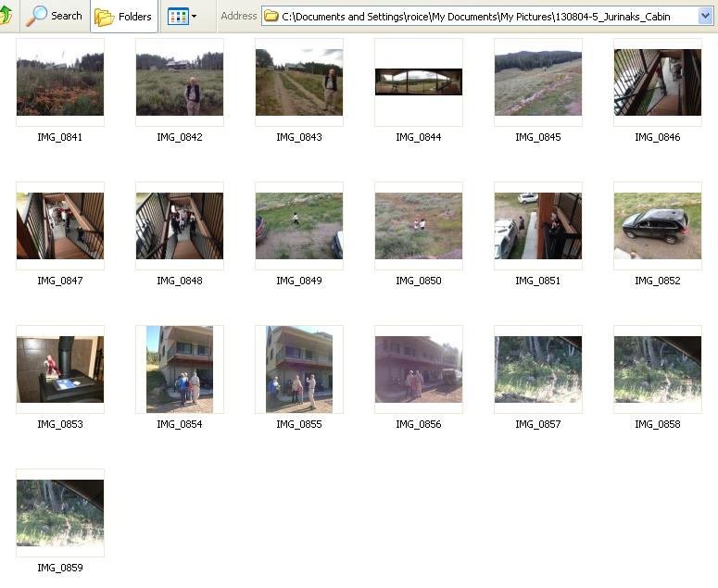718x588 pixels.
Task: Click the file name label IMG_0855
Action: (x=299, y=424)
